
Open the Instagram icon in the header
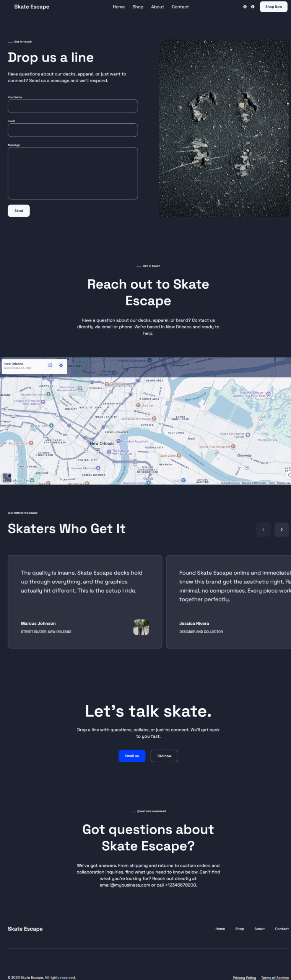coord(245,7)
